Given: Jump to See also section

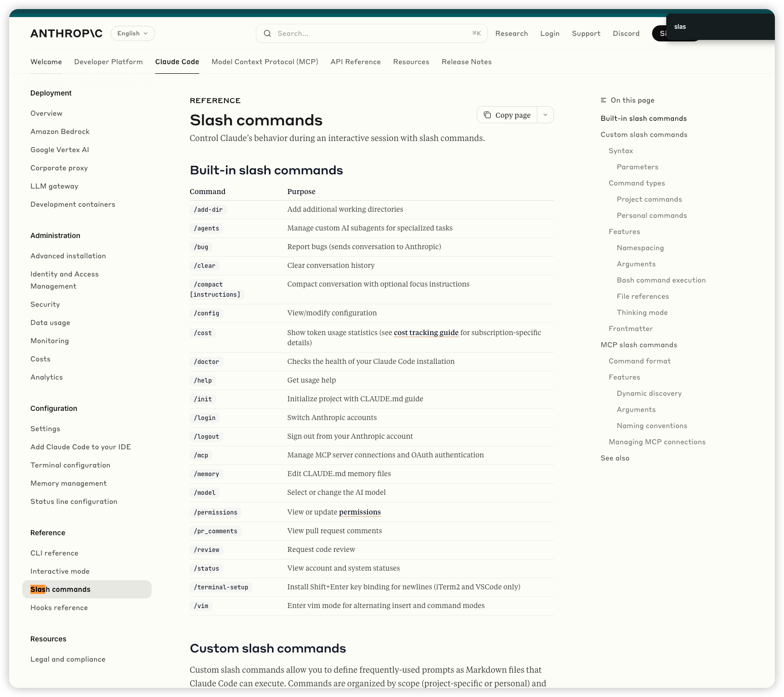Looking at the screenshot, I should (615, 458).
